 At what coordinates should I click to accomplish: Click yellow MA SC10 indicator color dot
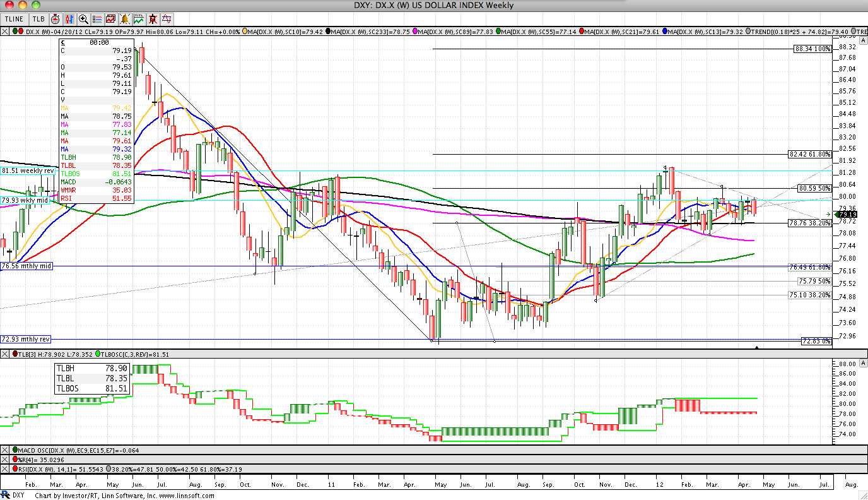(244, 32)
